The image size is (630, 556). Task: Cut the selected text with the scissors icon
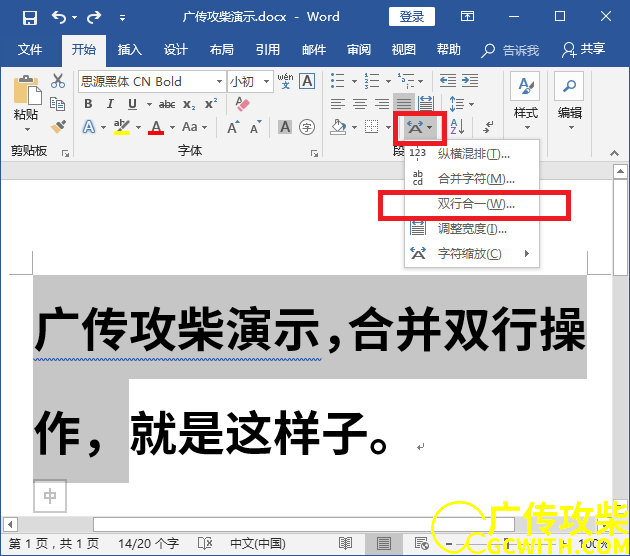click(x=58, y=81)
